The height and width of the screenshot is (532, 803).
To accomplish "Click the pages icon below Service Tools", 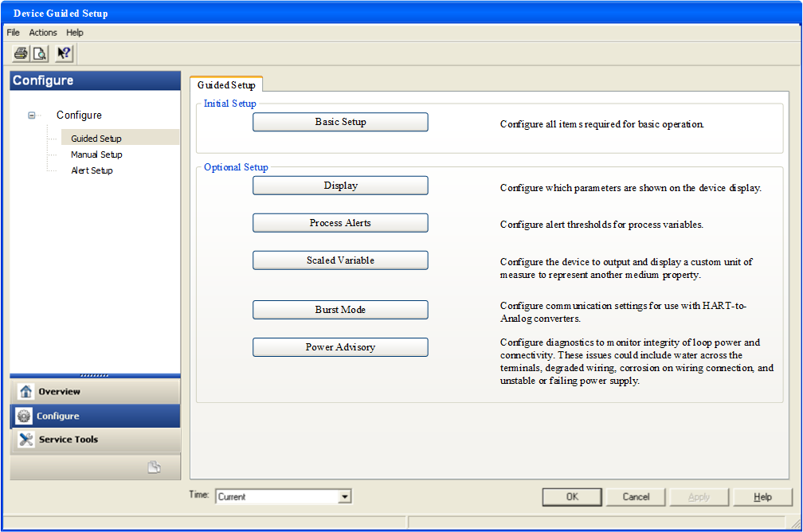I will pos(154,467).
